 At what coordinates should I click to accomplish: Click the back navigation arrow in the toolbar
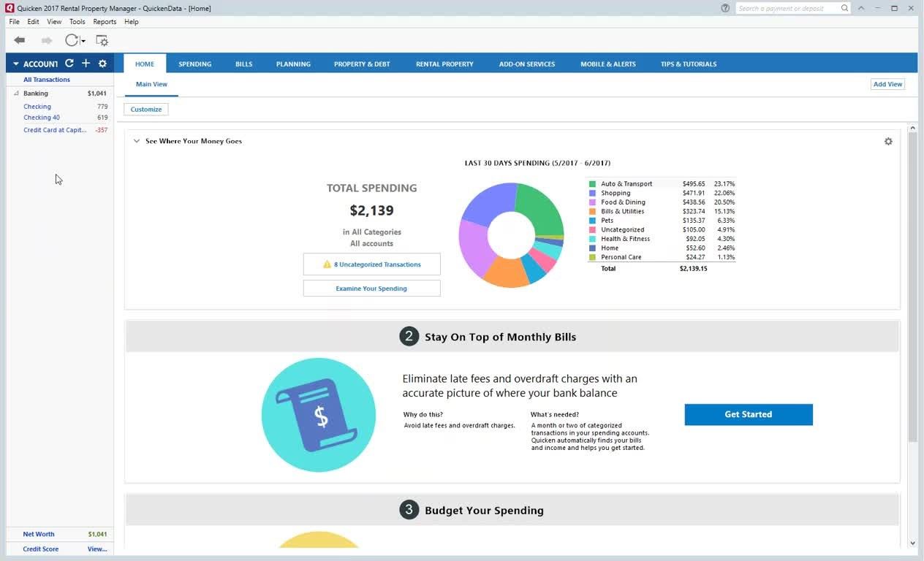pyautogui.click(x=20, y=40)
